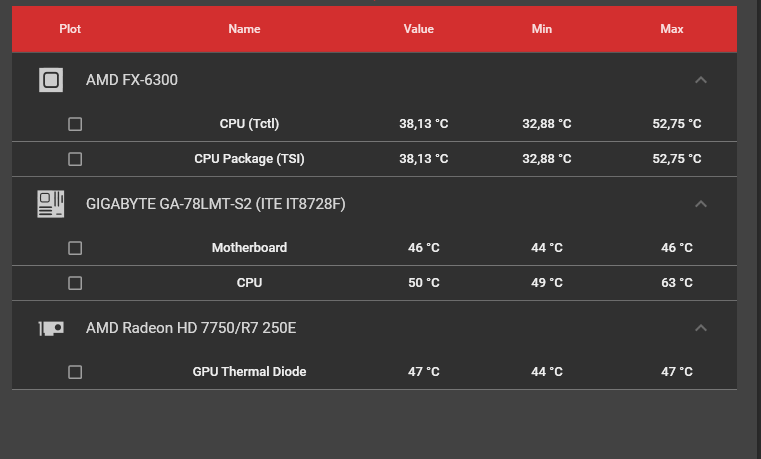Check plot box for CPU Package (TSI)
Viewport: 761px width, 459px height.
(x=75, y=159)
